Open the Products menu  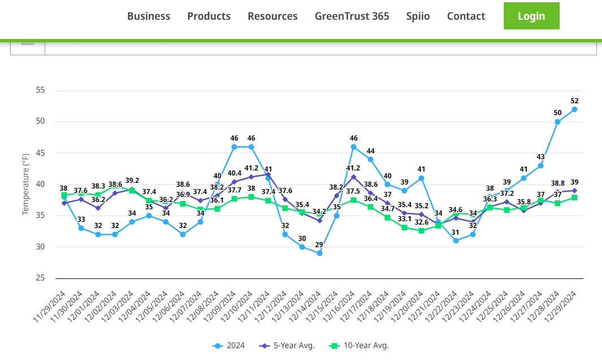pos(209,16)
